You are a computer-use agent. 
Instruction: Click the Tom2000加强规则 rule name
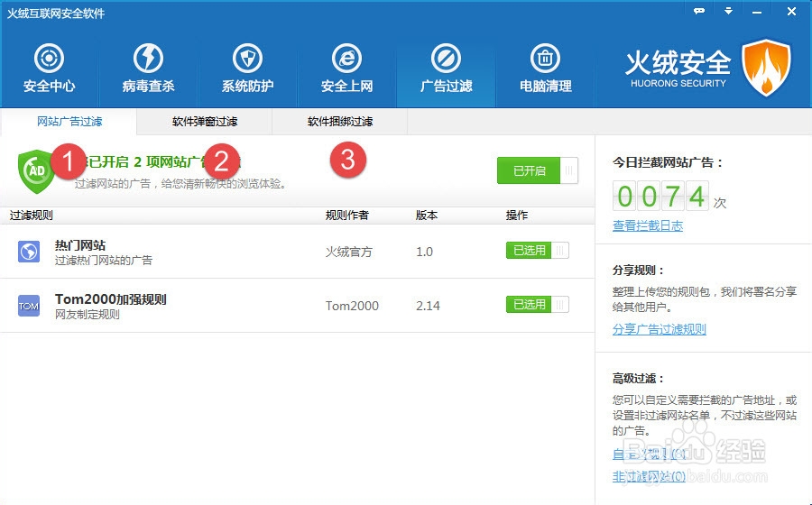click(111, 299)
